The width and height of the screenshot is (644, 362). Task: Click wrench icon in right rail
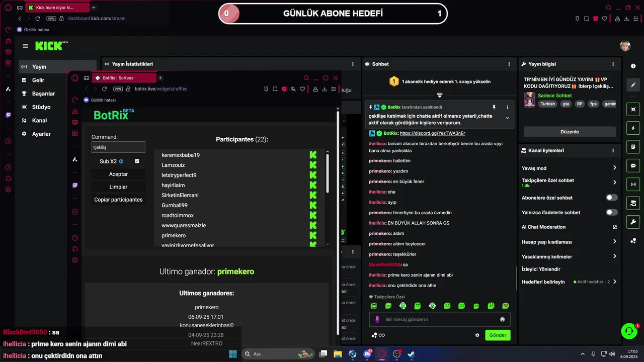click(633, 222)
